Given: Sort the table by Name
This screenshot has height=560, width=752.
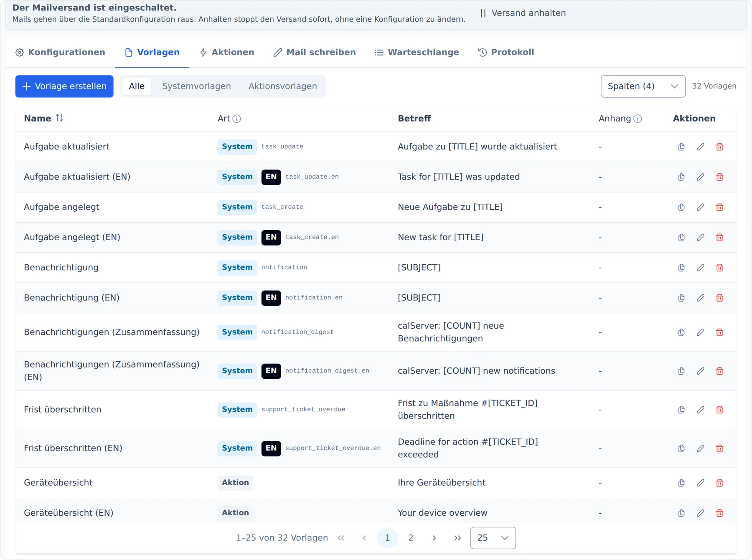Looking at the screenshot, I should [x=59, y=118].
